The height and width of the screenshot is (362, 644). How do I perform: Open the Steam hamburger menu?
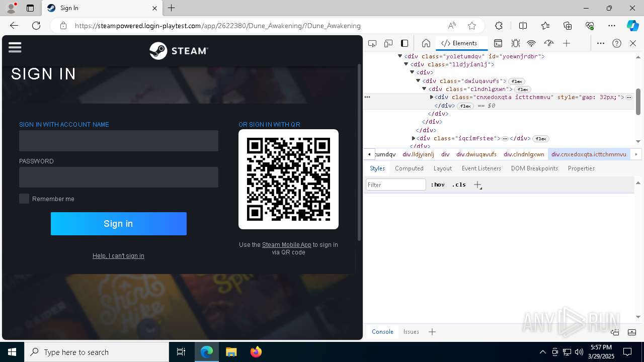point(15,47)
